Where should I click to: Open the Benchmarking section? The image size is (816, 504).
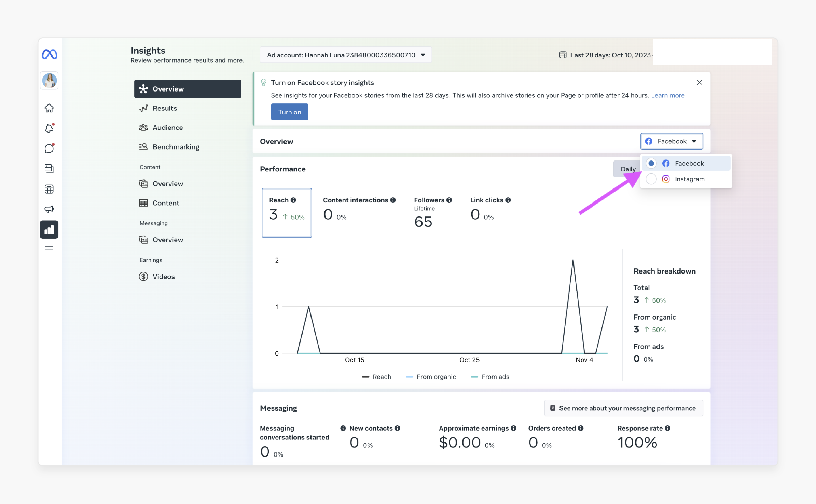[x=176, y=146]
